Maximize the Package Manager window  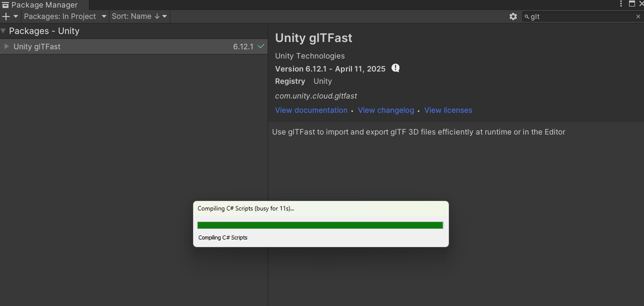(632, 4)
